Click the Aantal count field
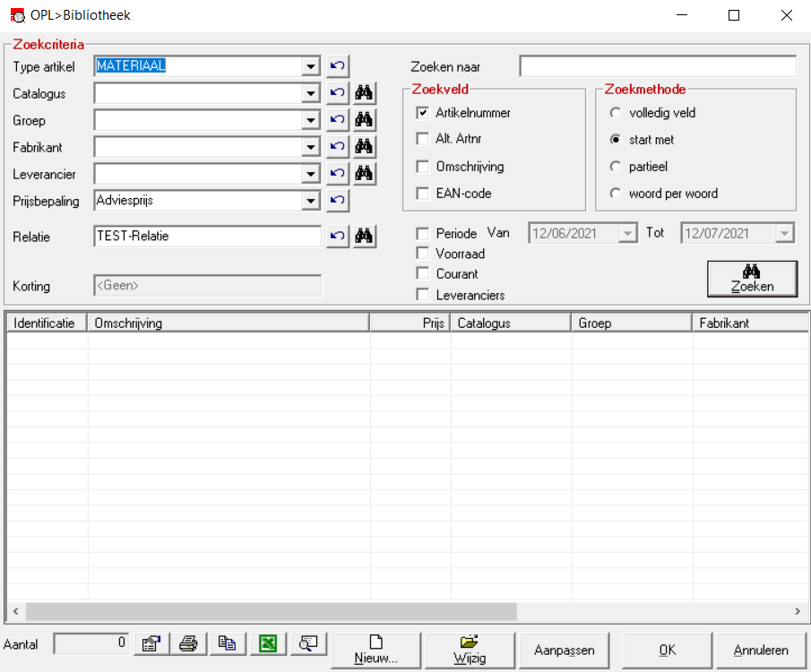This screenshot has height=672, width=811. click(x=91, y=643)
